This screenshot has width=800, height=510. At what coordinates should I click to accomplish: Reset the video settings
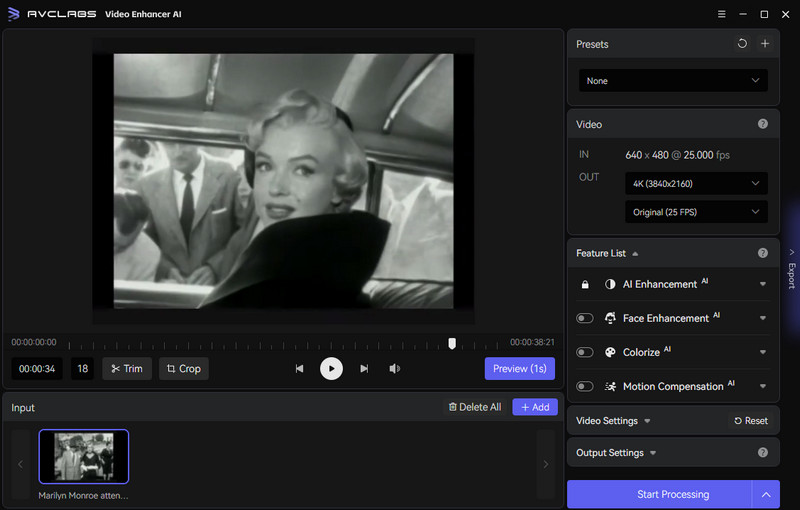click(x=751, y=421)
